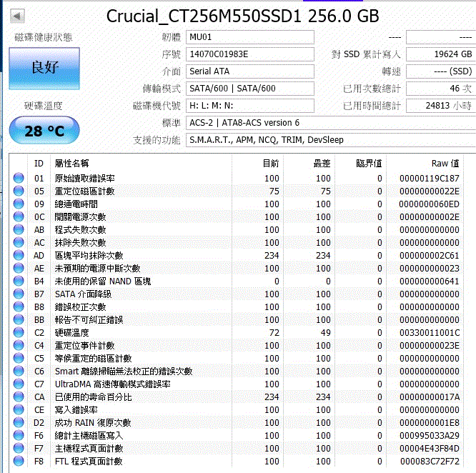Click the 良好 health status button

tap(44, 69)
